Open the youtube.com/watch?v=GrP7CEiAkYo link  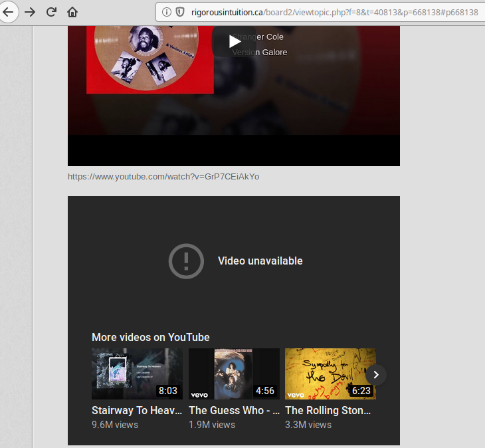163,177
